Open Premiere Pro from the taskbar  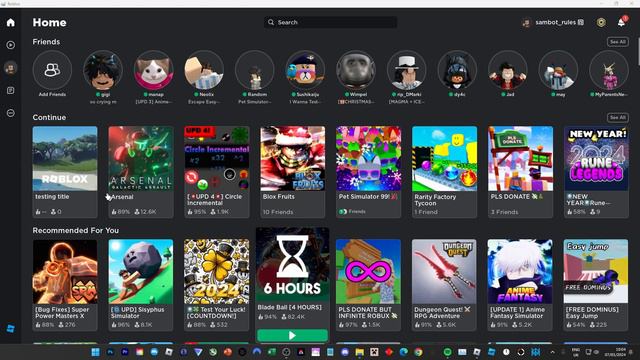125,352
